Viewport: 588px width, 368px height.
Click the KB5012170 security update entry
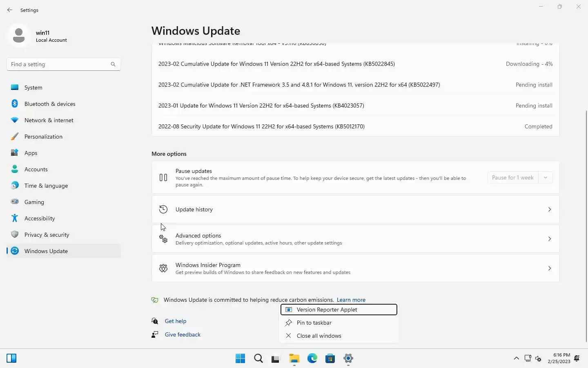coord(355,126)
